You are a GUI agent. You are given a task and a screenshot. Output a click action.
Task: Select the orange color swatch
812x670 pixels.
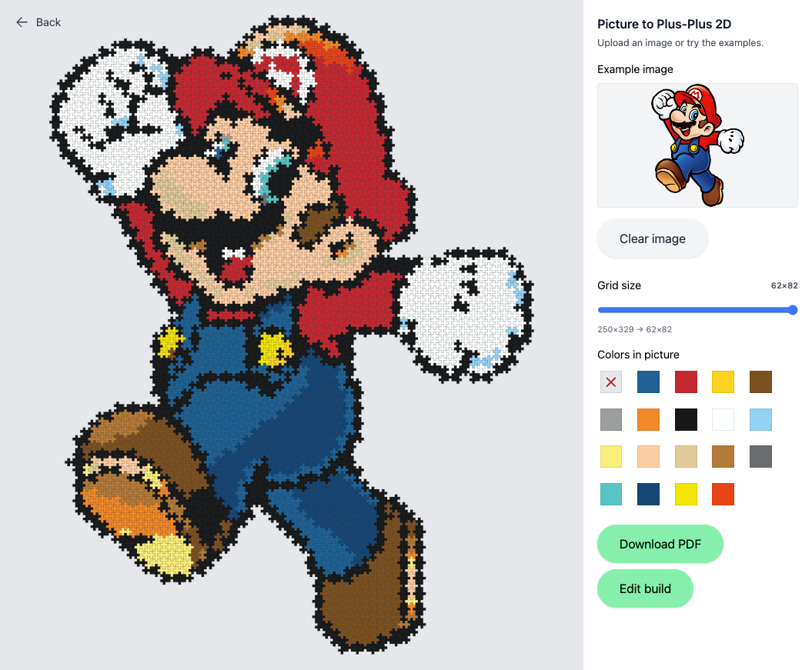click(x=648, y=419)
